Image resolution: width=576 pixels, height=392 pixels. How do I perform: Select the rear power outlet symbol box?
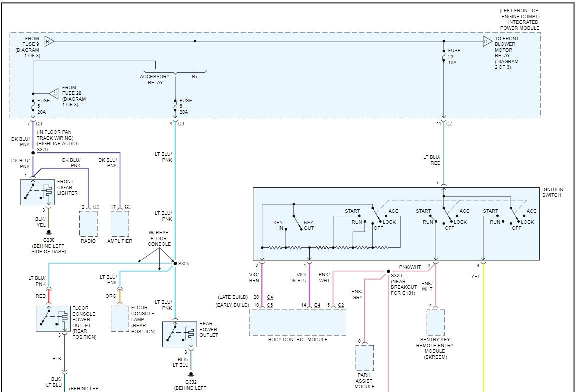[x=180, y=334]
